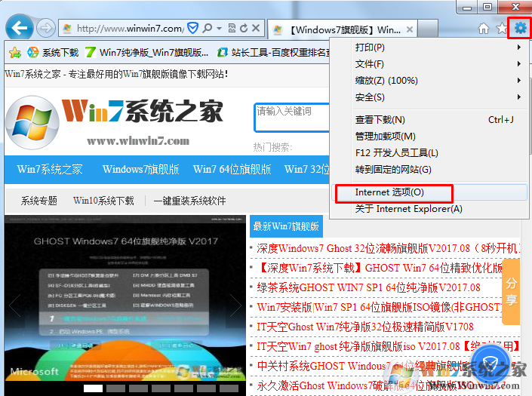532x396 pixels.
Task: Select 关于 Internet Explorer(A) menu item
Action: (x=429, y=208)
